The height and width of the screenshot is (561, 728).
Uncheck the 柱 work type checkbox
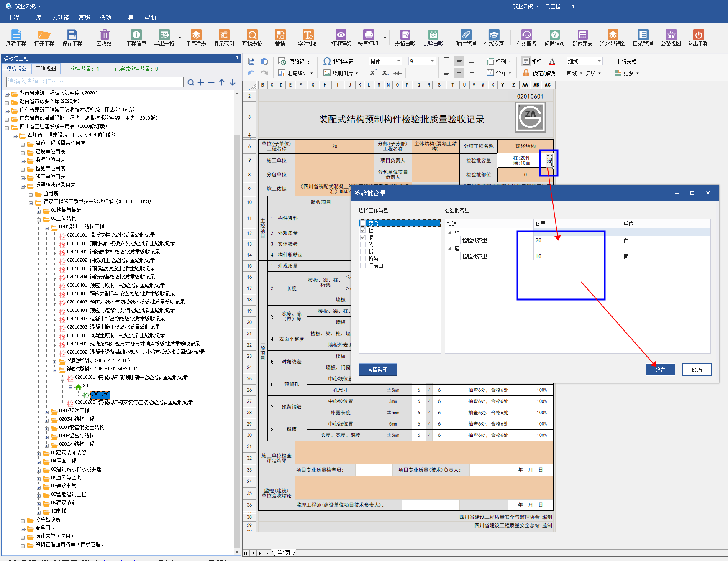coord(363,230)
